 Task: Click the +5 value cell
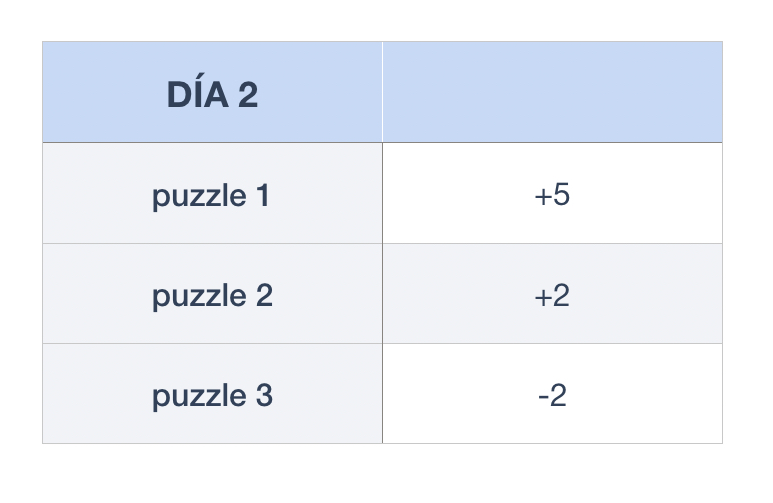[552, 194]
